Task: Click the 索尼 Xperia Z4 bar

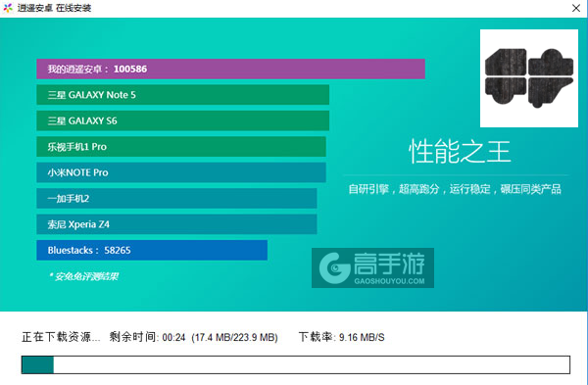Action: tap(176, 224)
